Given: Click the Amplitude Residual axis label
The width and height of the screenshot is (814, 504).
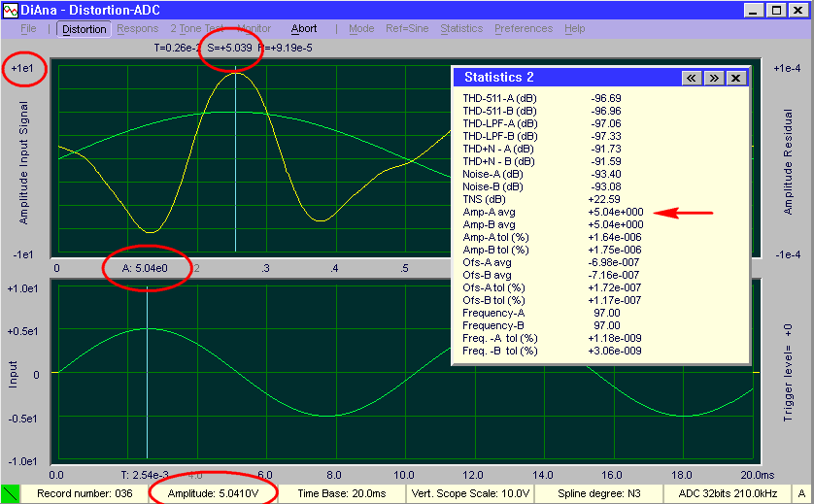Looking at the screenshot, I should [x=788, y=161].
